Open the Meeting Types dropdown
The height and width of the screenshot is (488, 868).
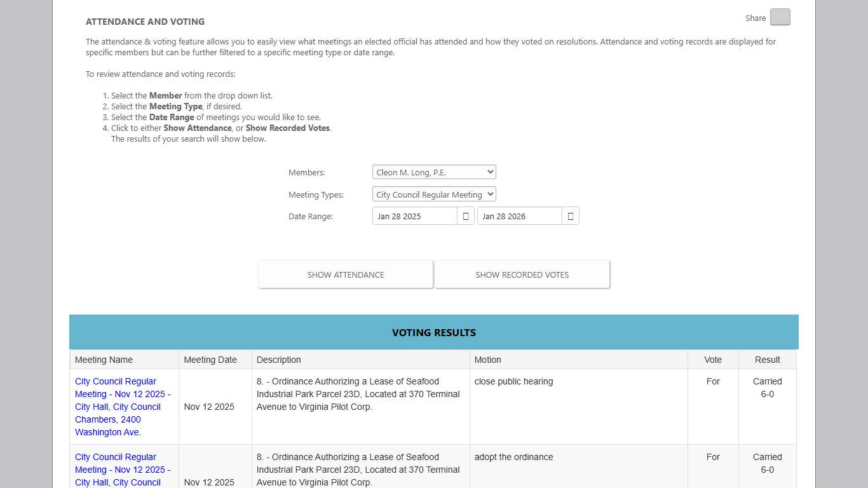click(x=434, y=194)
